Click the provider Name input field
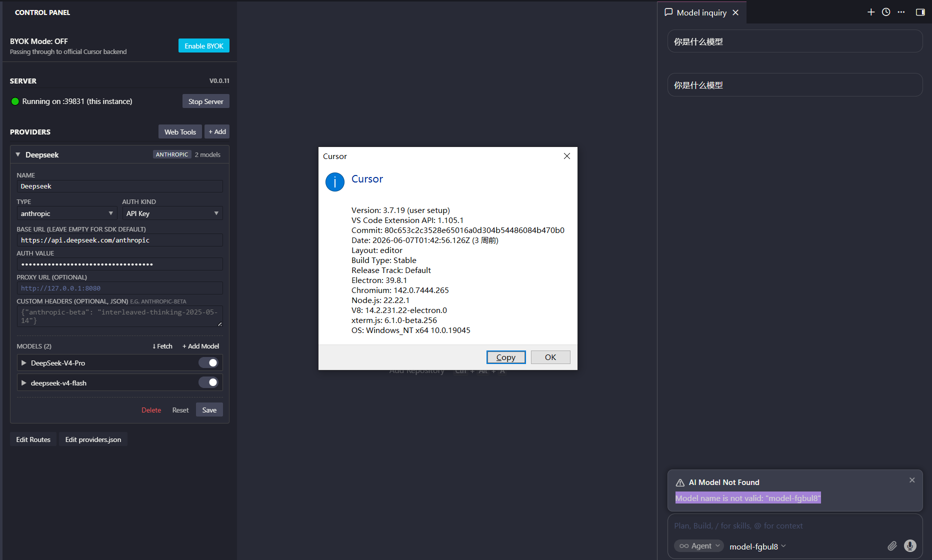This screenshot has height=560, width=932. coord(119,186)
